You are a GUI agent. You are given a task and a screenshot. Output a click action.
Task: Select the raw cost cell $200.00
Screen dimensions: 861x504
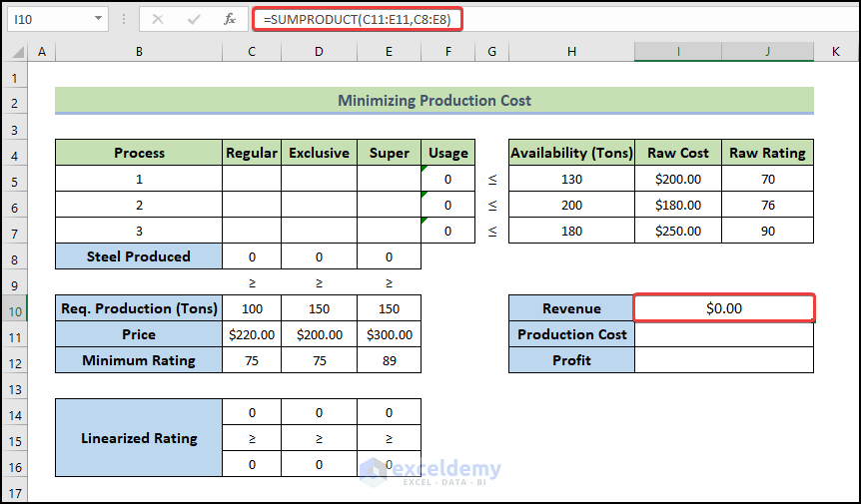pos(678,179)
